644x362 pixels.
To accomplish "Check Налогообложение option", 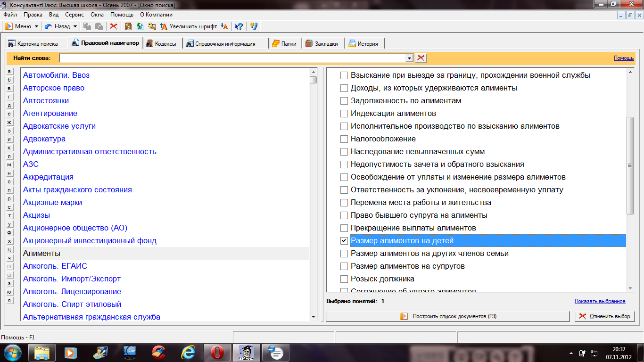I will pos(344,139).
